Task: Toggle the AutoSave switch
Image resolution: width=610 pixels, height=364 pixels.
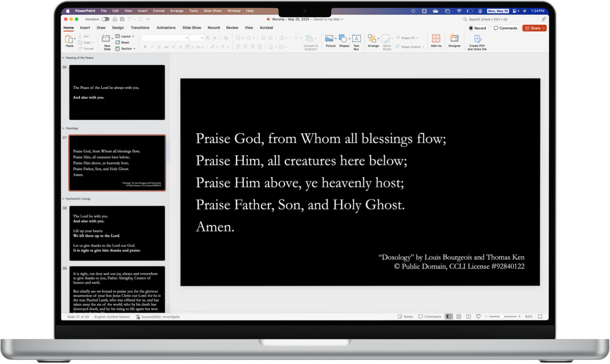Action: click(x=106, y=19)
